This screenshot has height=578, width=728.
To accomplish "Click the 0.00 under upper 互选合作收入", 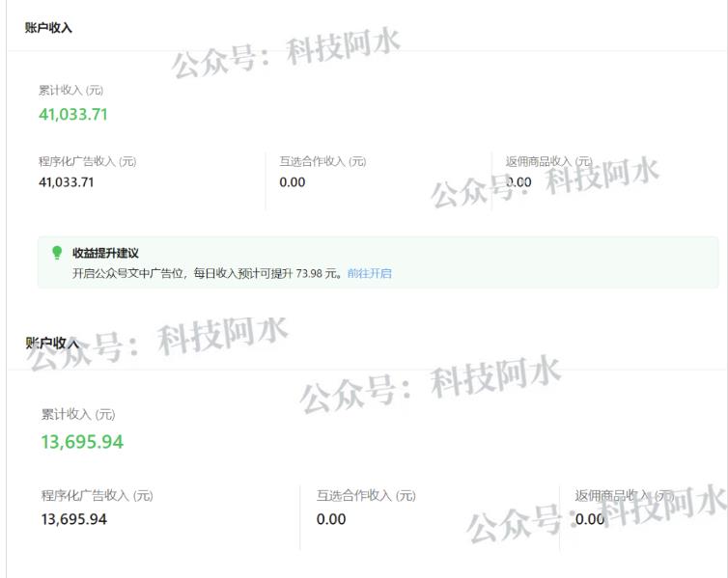I will 292,182.
